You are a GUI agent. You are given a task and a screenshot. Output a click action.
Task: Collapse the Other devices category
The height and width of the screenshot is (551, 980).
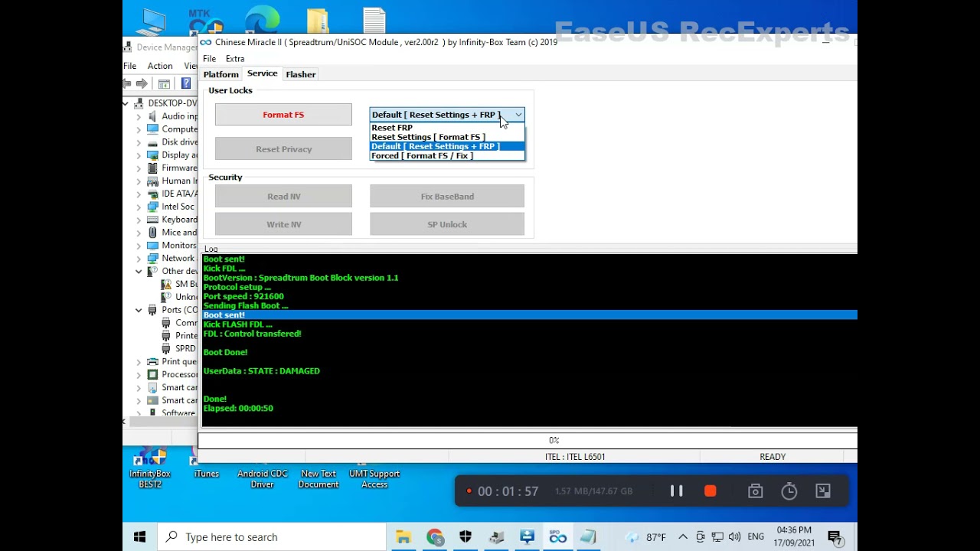(139, 271)
